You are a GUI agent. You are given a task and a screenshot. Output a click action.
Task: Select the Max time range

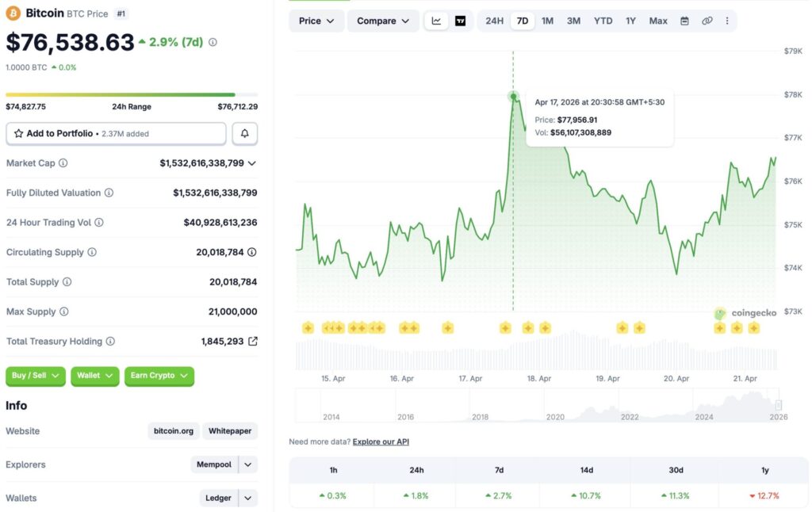pos(657,21)
